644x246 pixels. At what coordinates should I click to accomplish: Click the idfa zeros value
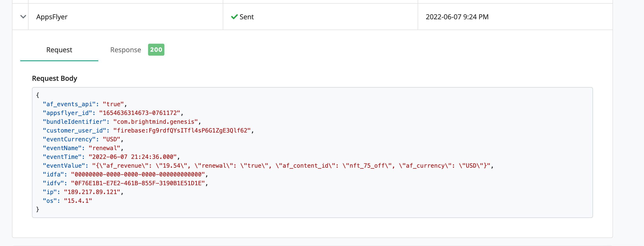(138, 174)
